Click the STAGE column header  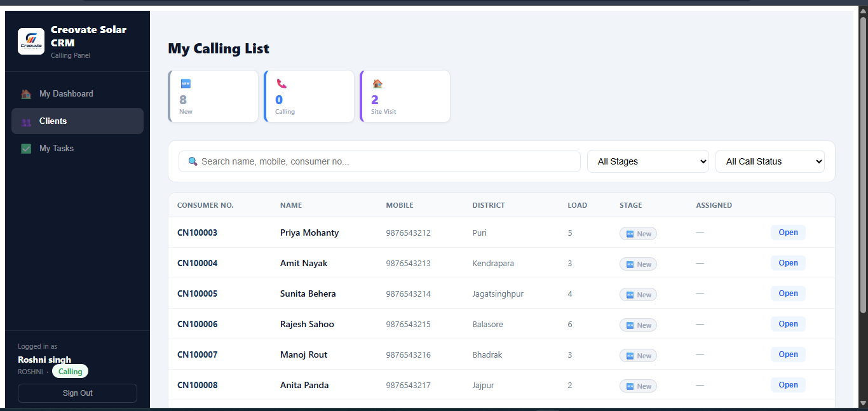pos(631,205)
